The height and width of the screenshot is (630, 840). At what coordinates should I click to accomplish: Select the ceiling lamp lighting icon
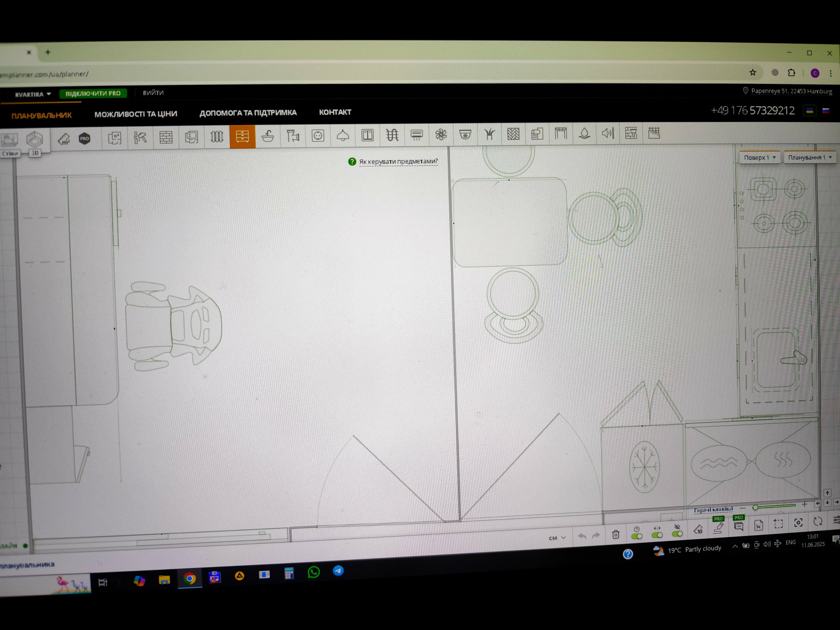tap(342, 135)
